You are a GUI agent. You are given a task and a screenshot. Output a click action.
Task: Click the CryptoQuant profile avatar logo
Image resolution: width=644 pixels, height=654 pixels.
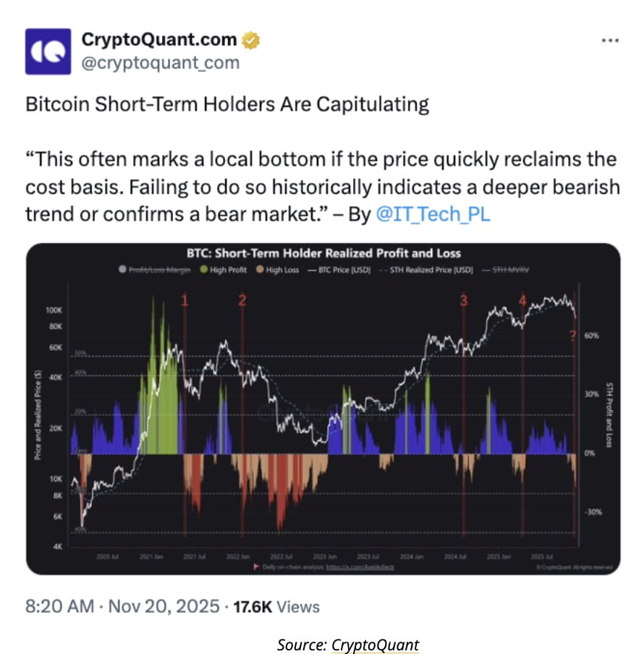pos(48,51)
